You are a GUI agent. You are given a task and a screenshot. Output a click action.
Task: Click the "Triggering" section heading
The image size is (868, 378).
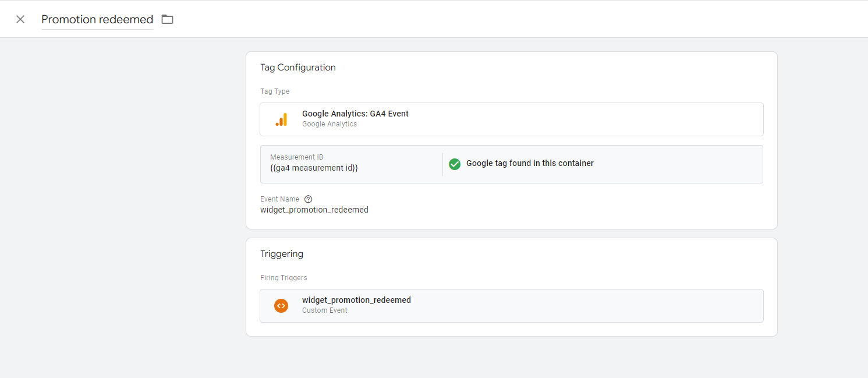coord(282,254)
